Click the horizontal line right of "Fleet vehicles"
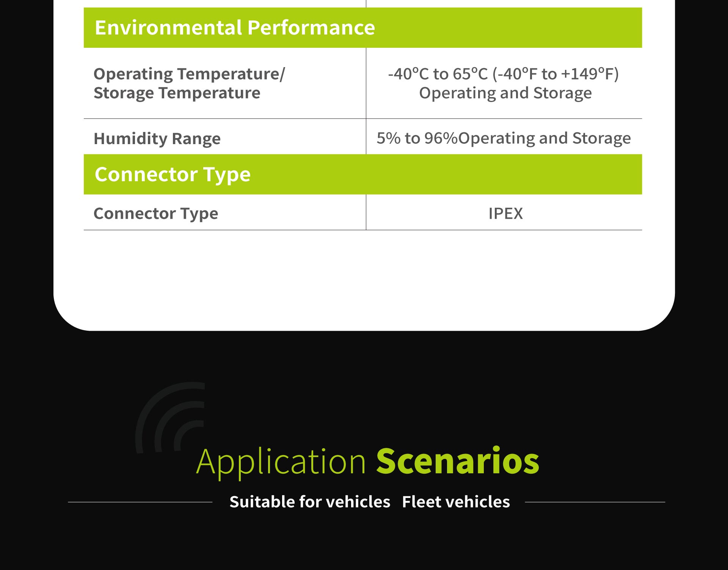Image resolution: width=728 pixels, height=570 pixels. (x=595, y=502)
